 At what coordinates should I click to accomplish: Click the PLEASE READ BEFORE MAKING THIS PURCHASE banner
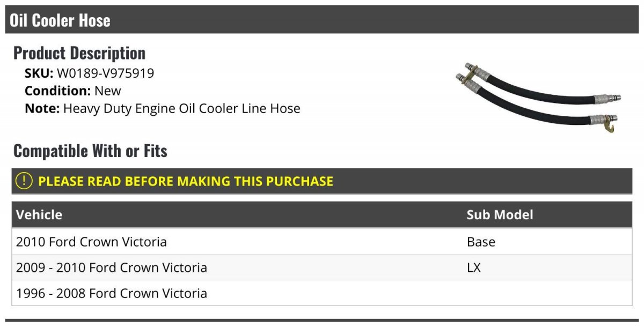click(322, 181)
